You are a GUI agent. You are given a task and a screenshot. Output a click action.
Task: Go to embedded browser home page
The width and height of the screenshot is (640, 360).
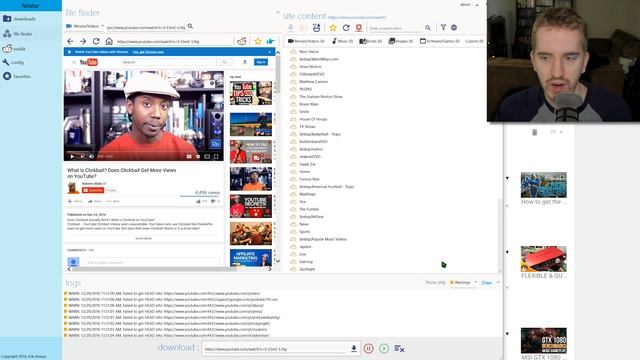click(109, 41)
